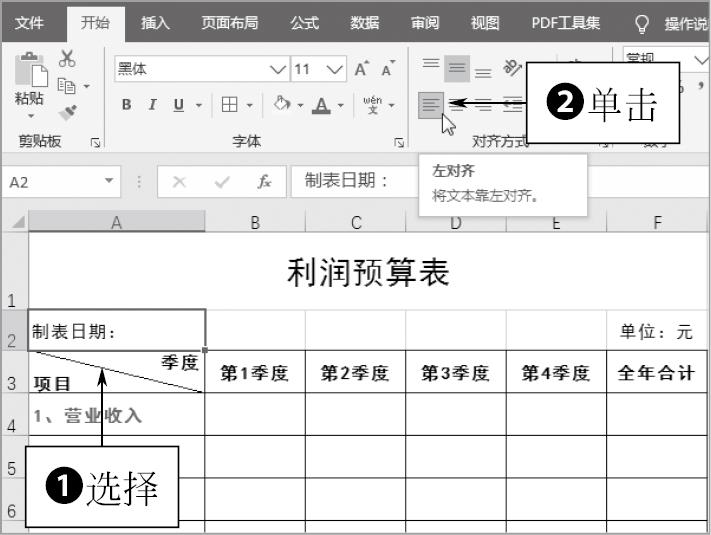Click the 利润预算表 title cell

click(368, 271)
